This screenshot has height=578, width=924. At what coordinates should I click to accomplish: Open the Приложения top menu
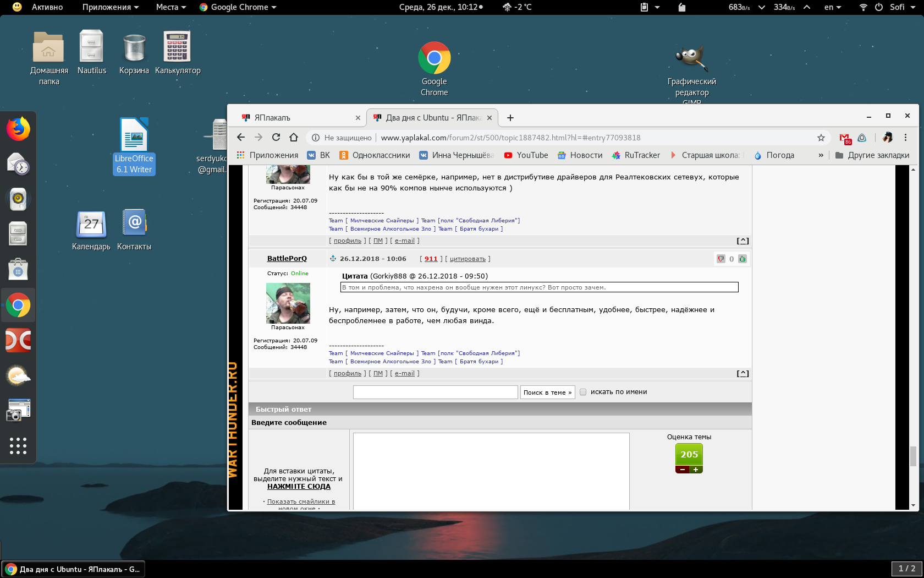tap(110, 7)
